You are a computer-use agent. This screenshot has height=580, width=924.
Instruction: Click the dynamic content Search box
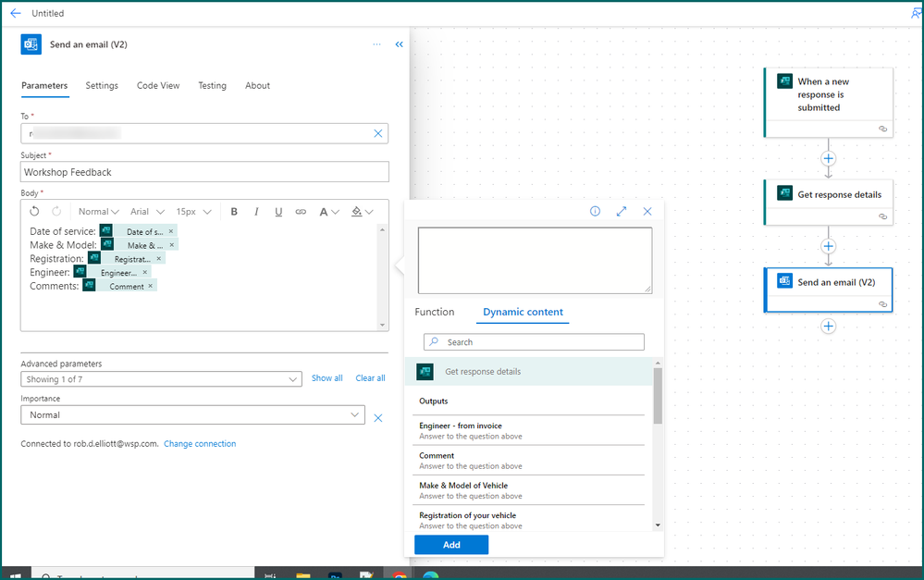[534, 342]
